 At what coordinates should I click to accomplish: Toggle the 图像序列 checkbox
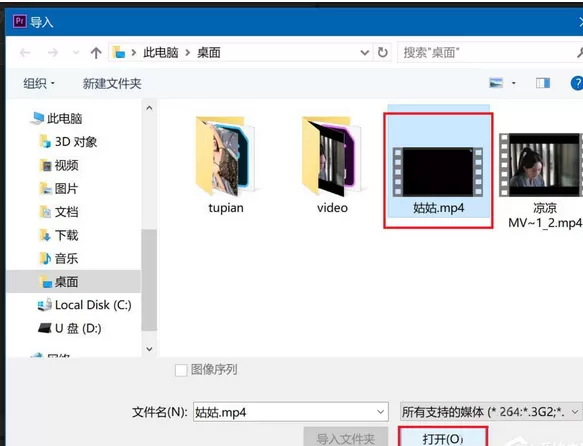click(181, 370)
